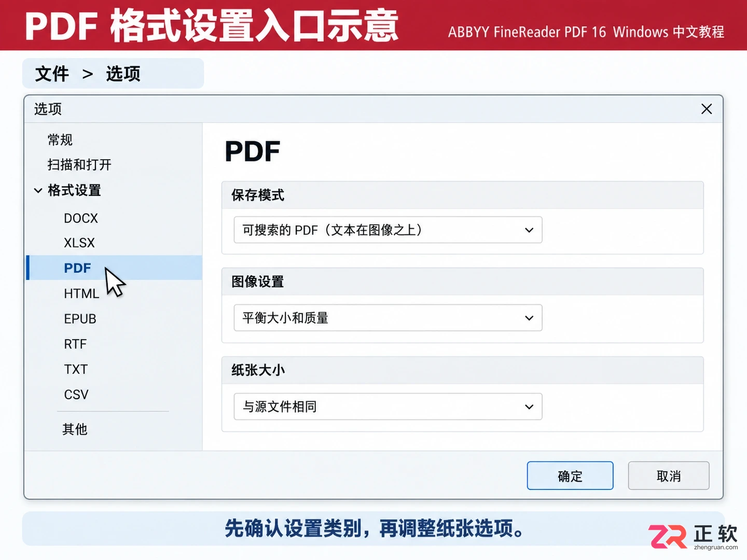
Task: Click the 纸张大小 section header
Action: (x=462, y=370)
